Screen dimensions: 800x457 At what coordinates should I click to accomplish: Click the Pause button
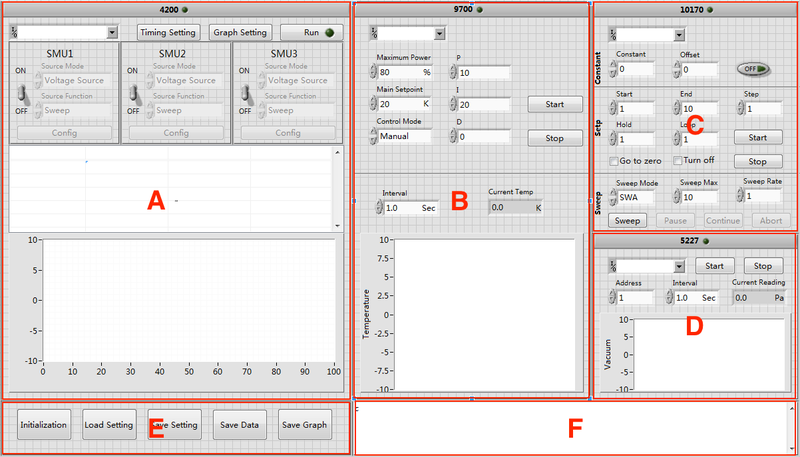675,221
